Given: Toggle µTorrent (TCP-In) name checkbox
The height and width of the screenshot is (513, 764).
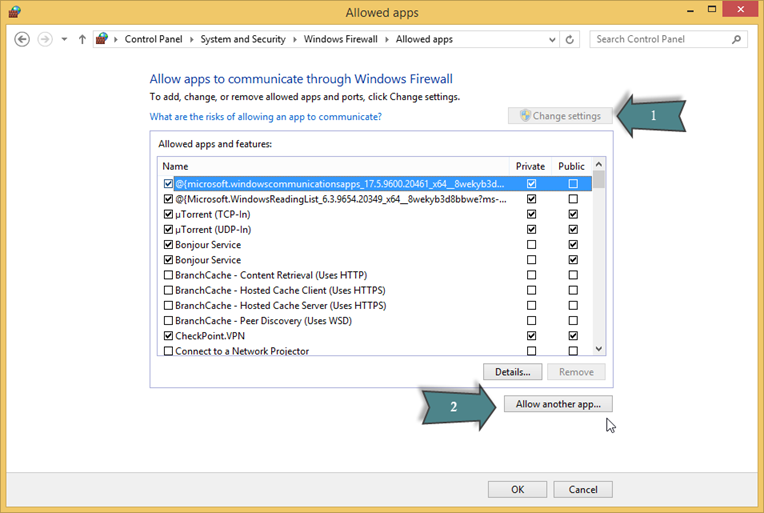Looking at the screenshot, I should click(x=168, y=214).
